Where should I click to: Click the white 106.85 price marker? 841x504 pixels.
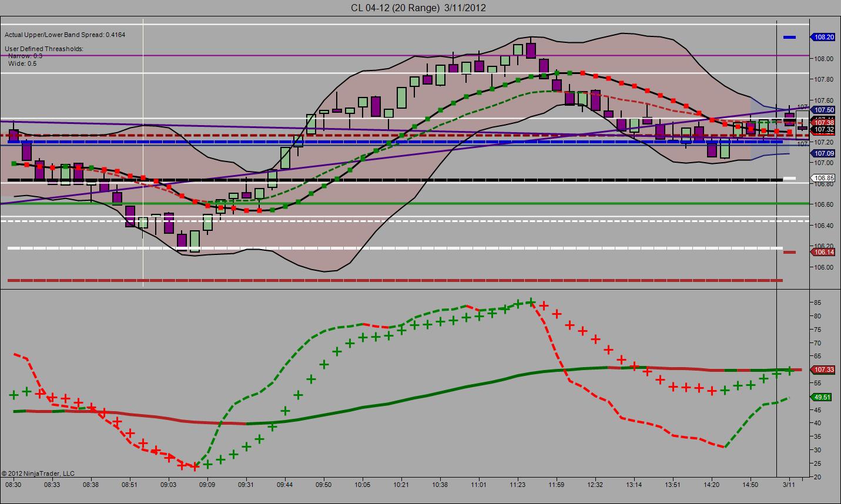click(823, 178)
